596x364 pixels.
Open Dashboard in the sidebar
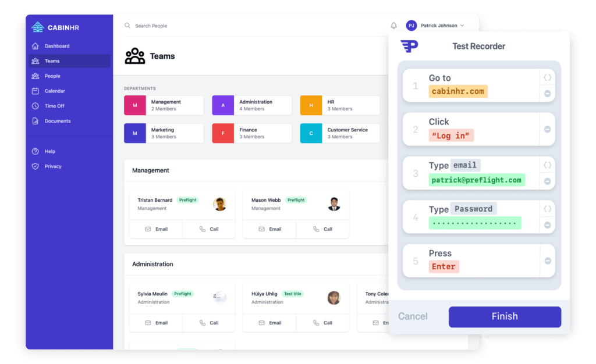tap(56, 46)
